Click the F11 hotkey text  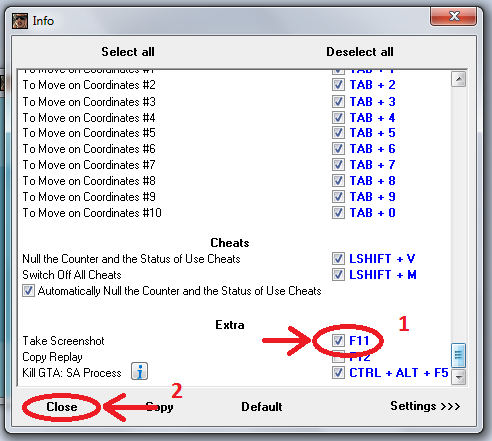coord(359,341)
